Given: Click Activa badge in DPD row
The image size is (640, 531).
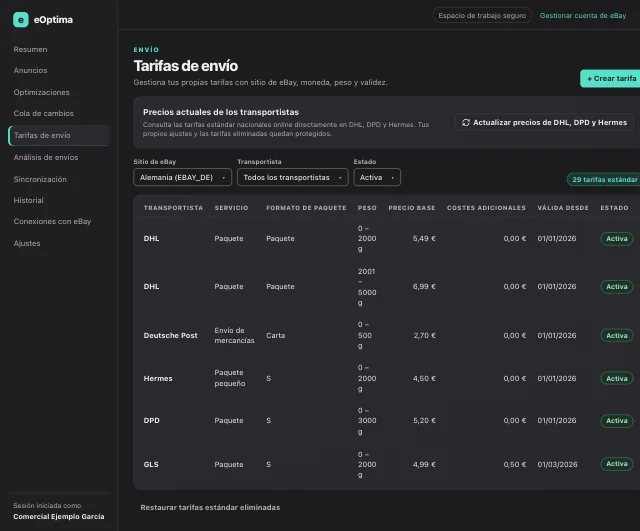Looking at the screenshot, I should coord(617,421).
